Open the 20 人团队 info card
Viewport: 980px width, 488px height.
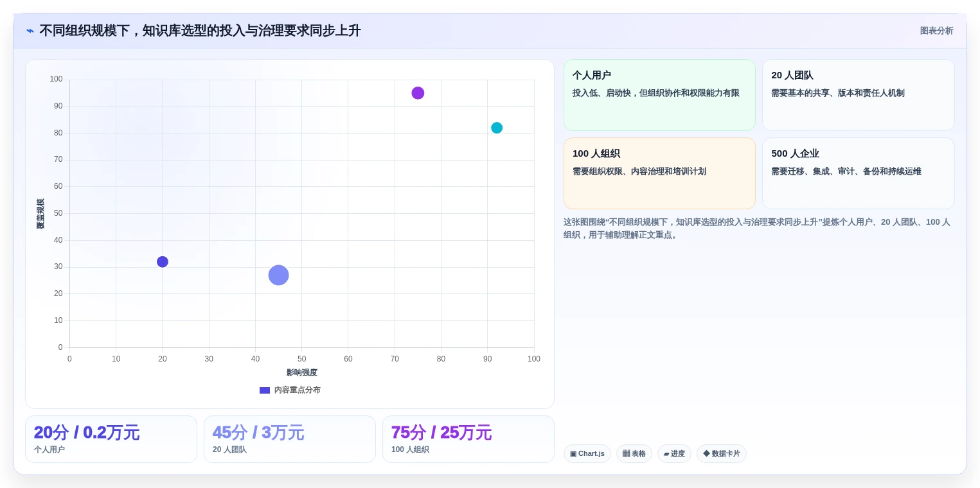858,95
